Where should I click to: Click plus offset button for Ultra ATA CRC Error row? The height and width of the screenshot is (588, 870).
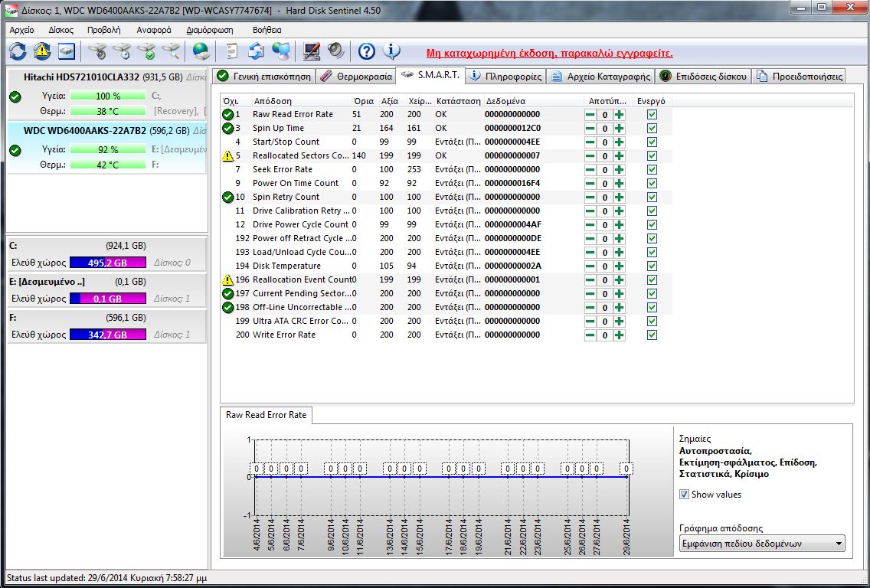[x=620, y=322]
